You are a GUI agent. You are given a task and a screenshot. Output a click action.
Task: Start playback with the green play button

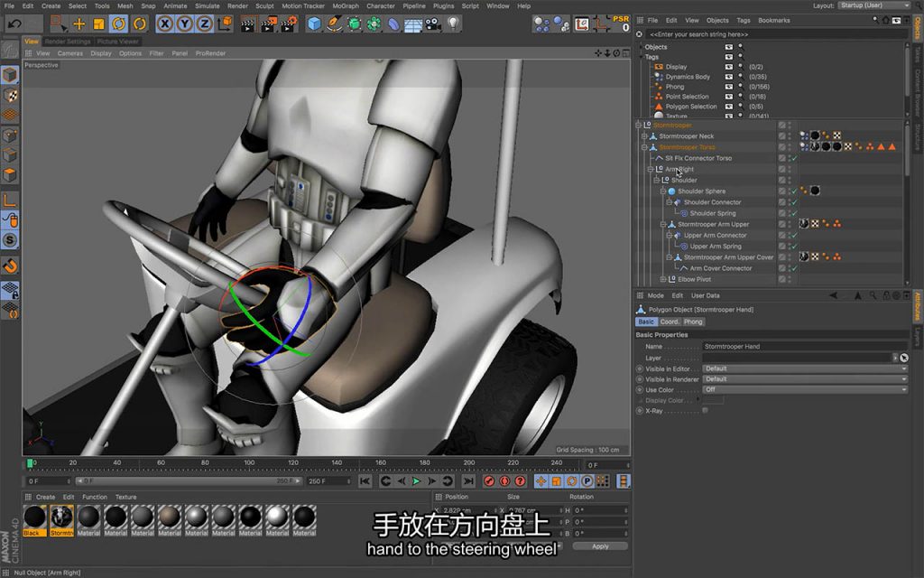(x=416, y=481)
